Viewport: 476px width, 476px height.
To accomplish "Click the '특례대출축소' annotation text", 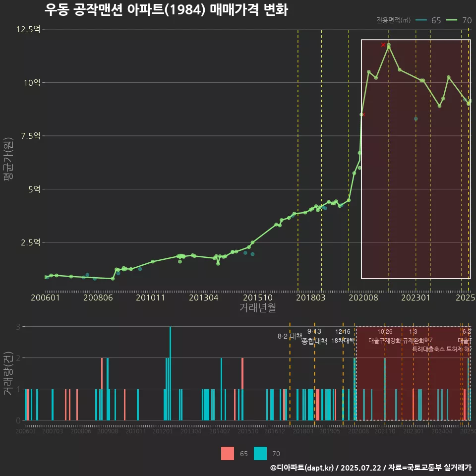I will click(x=428, y=349).
